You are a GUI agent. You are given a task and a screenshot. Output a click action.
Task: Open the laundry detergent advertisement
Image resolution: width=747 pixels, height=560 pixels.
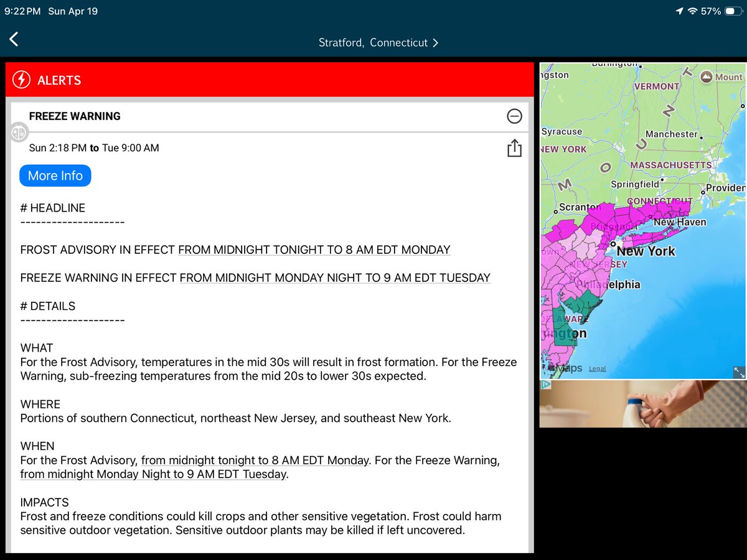click(x=642, y=403)
